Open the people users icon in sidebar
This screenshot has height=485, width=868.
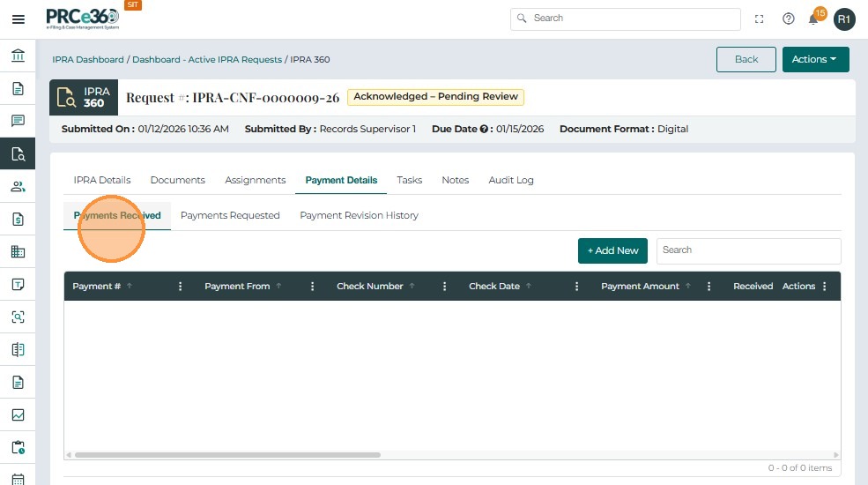(18, 187)
